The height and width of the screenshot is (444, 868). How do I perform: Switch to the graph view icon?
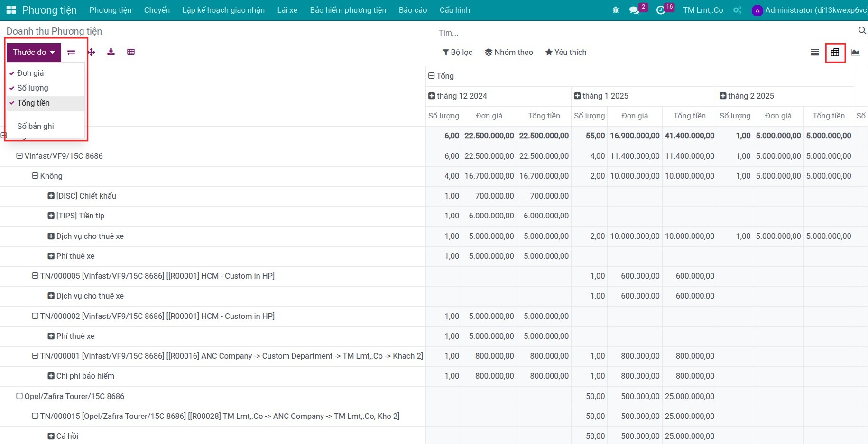pyautogui.click(x=855, y=52)
